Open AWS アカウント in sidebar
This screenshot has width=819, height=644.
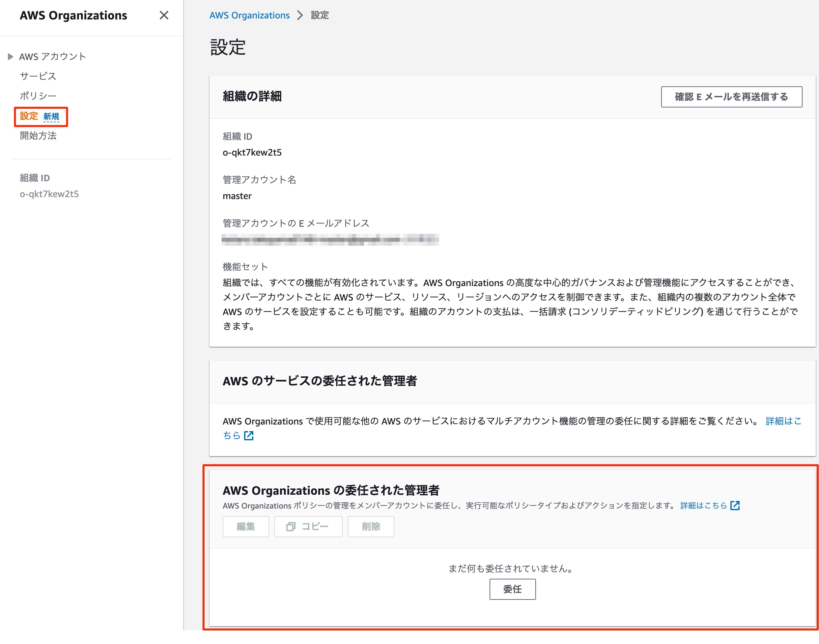tap(52, 57)
